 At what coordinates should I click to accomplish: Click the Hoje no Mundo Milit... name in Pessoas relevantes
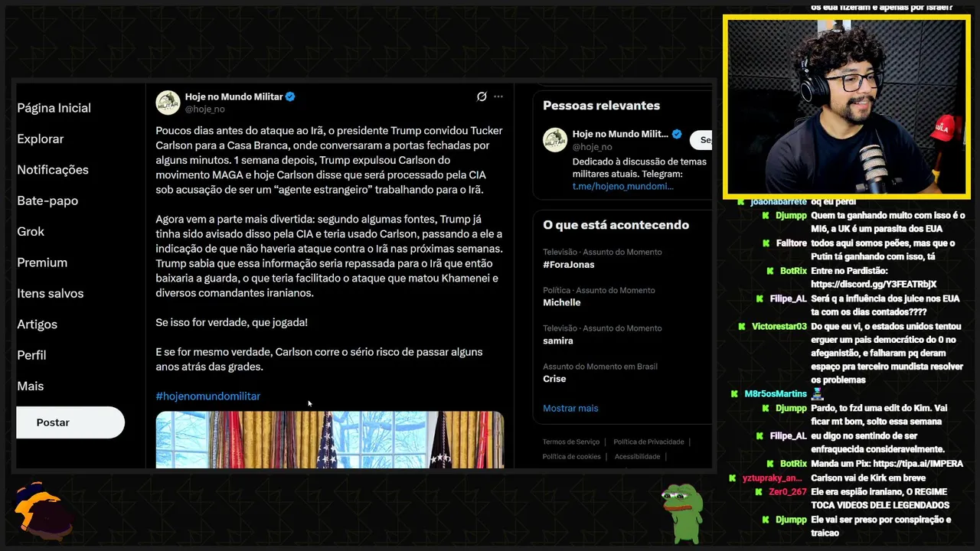tap(620, 134)
